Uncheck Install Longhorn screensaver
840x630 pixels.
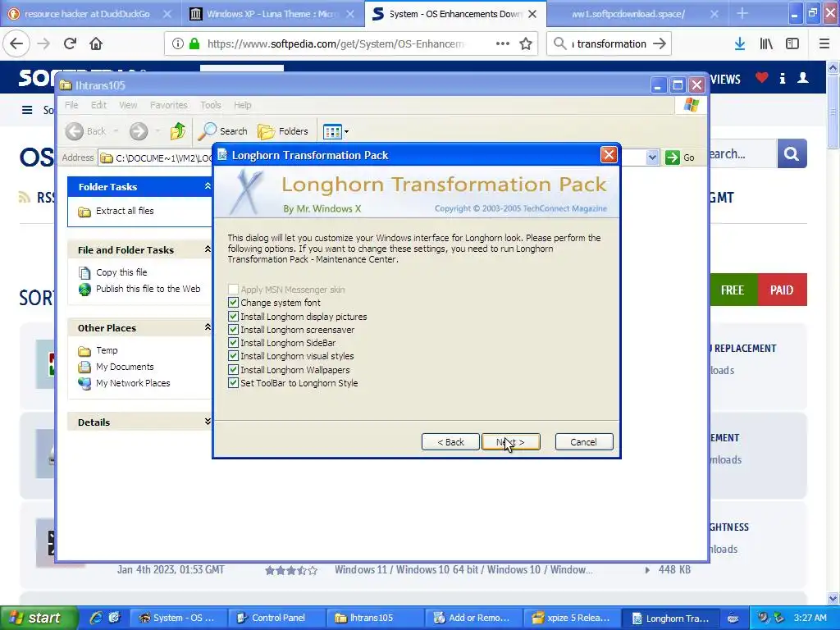click(x=233, y=330)
